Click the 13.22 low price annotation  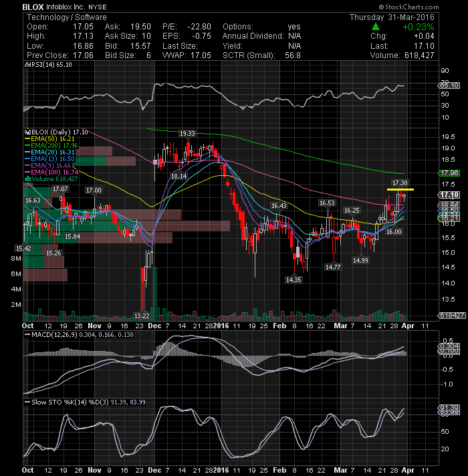point(142,316)
